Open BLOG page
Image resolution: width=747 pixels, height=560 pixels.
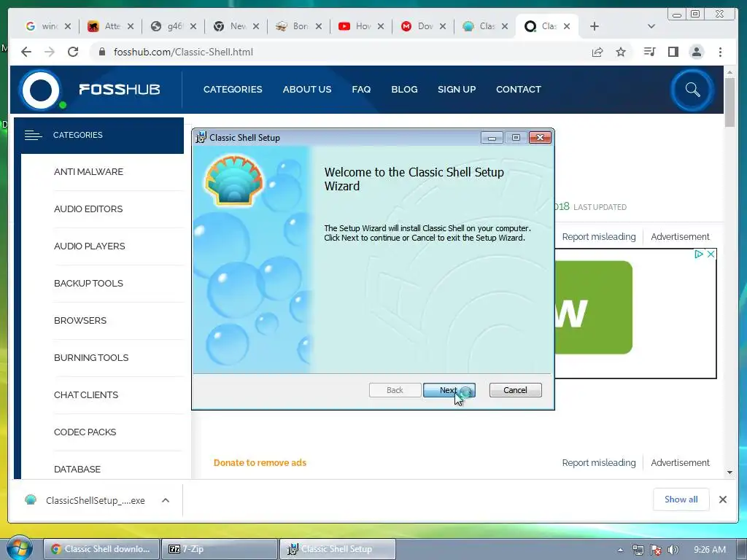(x=404, y=90)
